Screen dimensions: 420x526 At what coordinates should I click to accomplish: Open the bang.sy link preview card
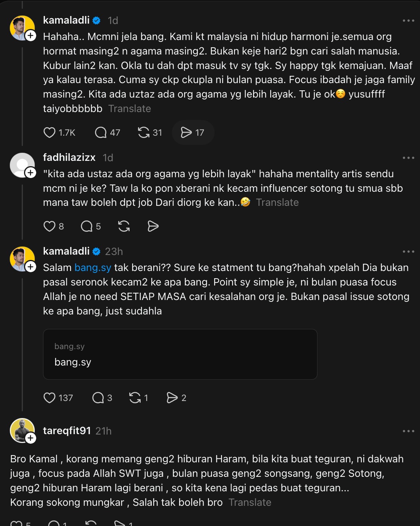180,354
